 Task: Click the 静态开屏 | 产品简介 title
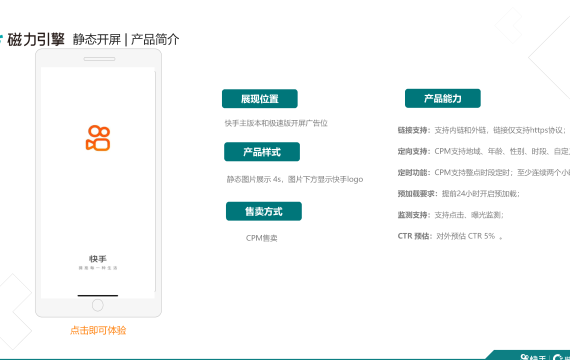point(126,39)
